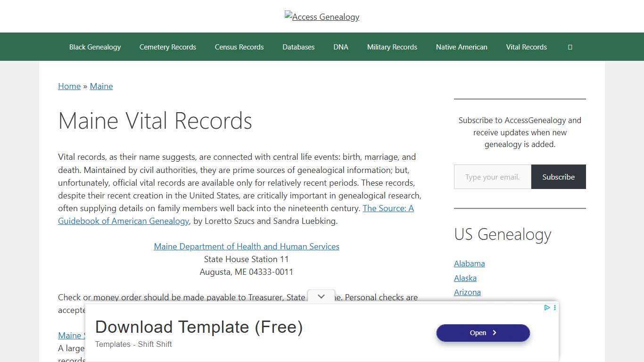Click Open on the Download Template ad
The image size is (644, 362).
coord(483,333)
